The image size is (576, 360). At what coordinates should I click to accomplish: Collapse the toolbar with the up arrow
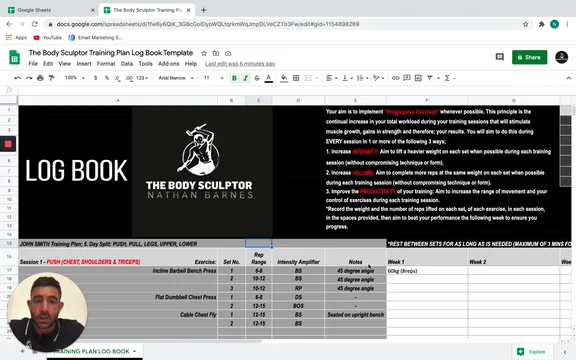pyautogui.click(x=569, y=78)
